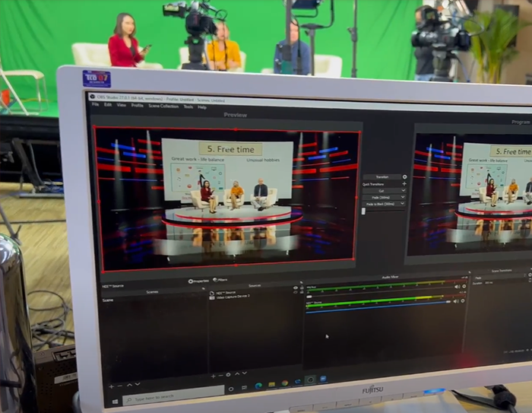This screenshot has width=532, height=413.
Task: Open source Filters button
Action: [220, 280]
